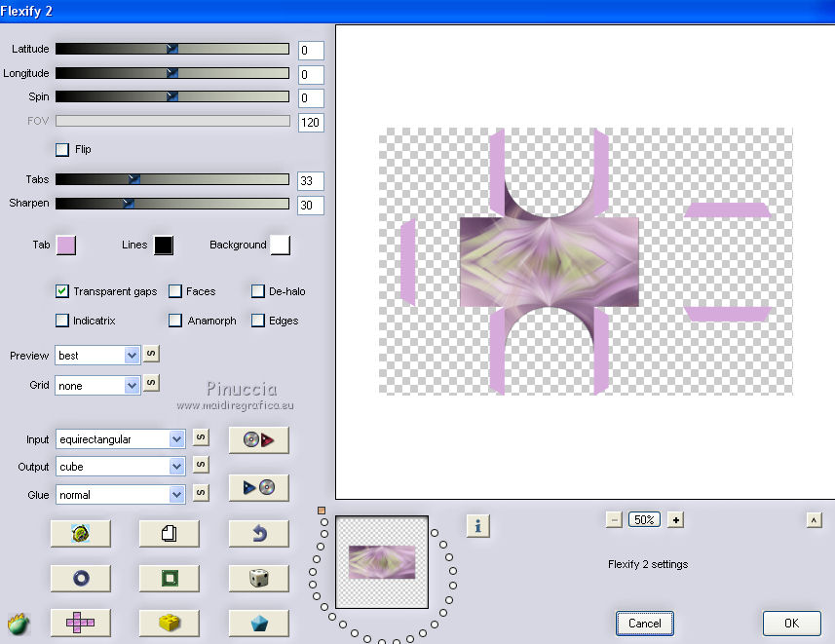Click the S button next to Input dropdown
This screenshot has height=644, width=835.
201,437
